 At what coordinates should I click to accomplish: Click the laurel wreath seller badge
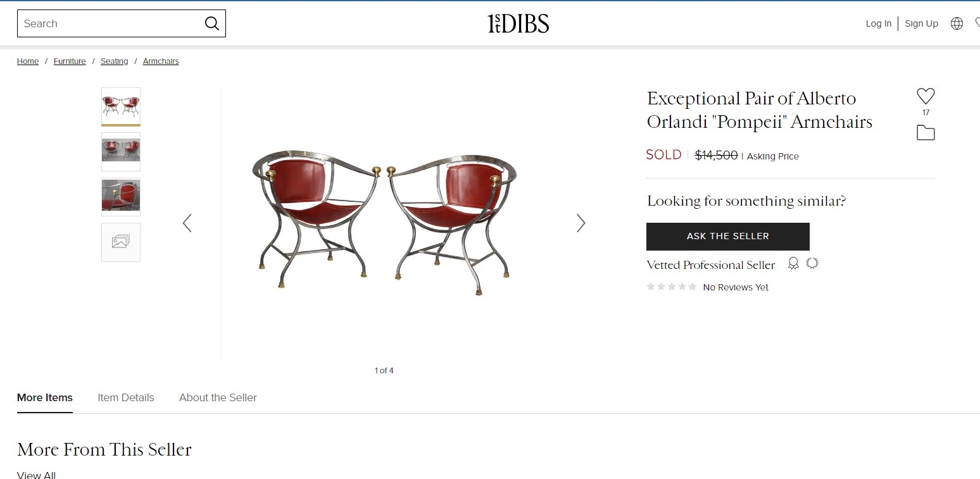point(812,263)
